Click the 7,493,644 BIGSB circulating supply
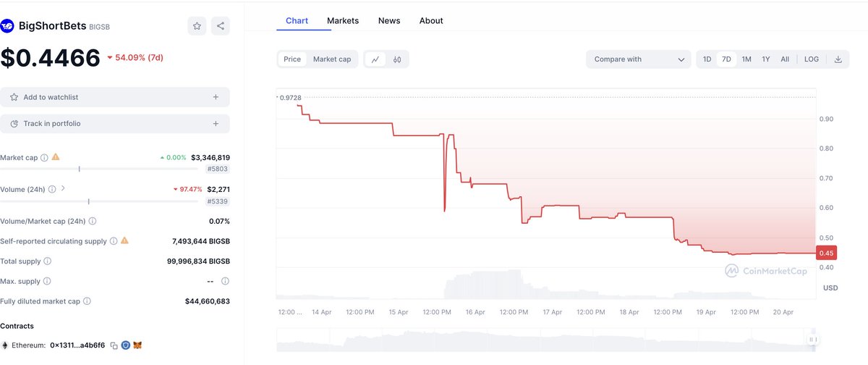868x365 pixels. (x=201, y=241)
